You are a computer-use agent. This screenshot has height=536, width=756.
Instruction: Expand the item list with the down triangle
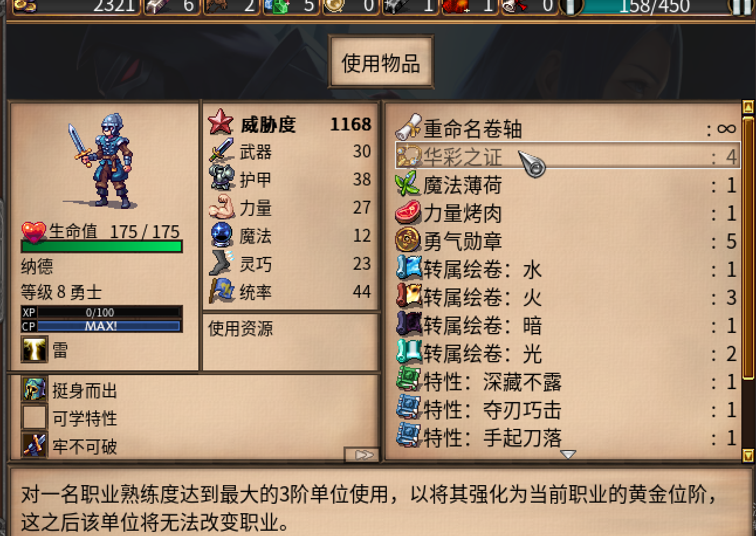pyautogui.click(x=568, y=455)
